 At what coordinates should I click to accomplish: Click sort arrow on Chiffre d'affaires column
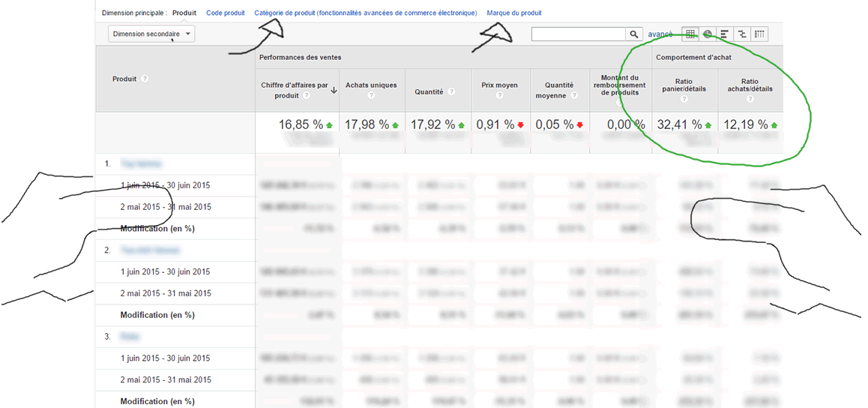tap(334, 90)
